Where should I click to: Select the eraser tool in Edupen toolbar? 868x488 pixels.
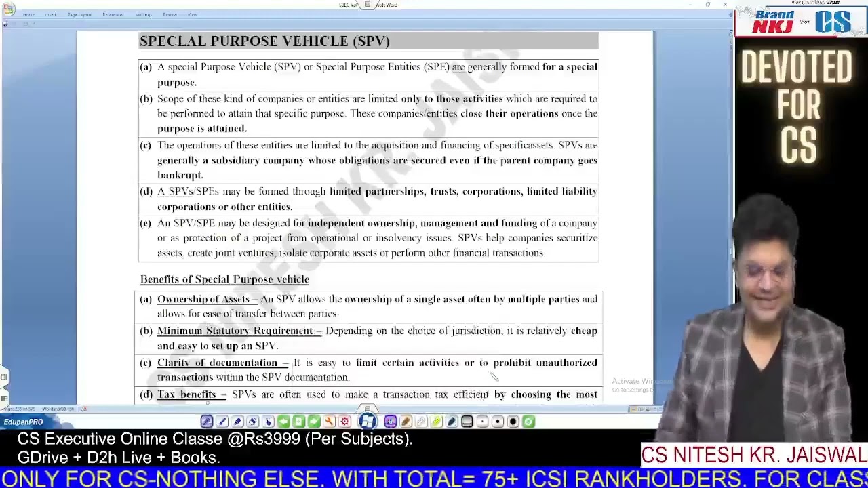coord(253,422)
